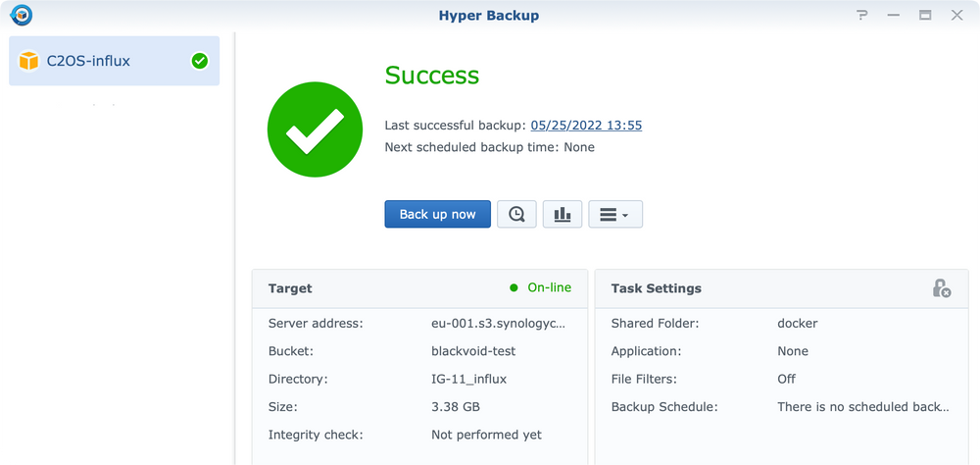The height and width of the screenshot is (465, 980).
Task: Minimize the Hyper Backup window
Action: coord(894,15)
